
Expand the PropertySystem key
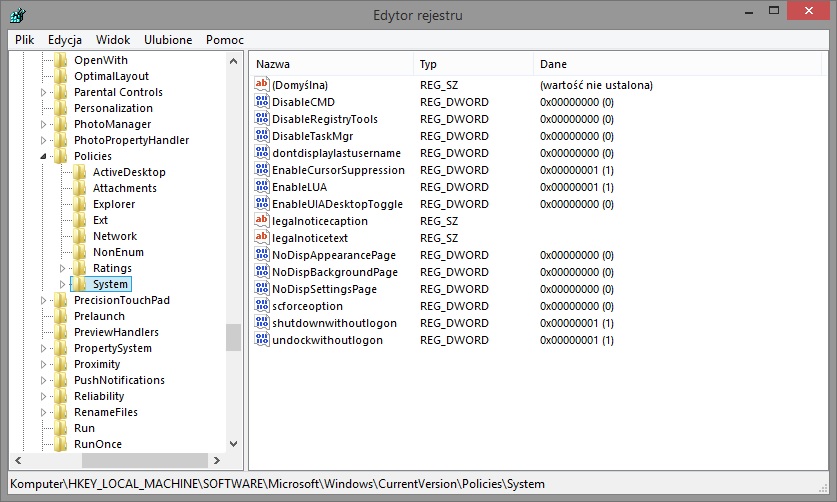43,348
